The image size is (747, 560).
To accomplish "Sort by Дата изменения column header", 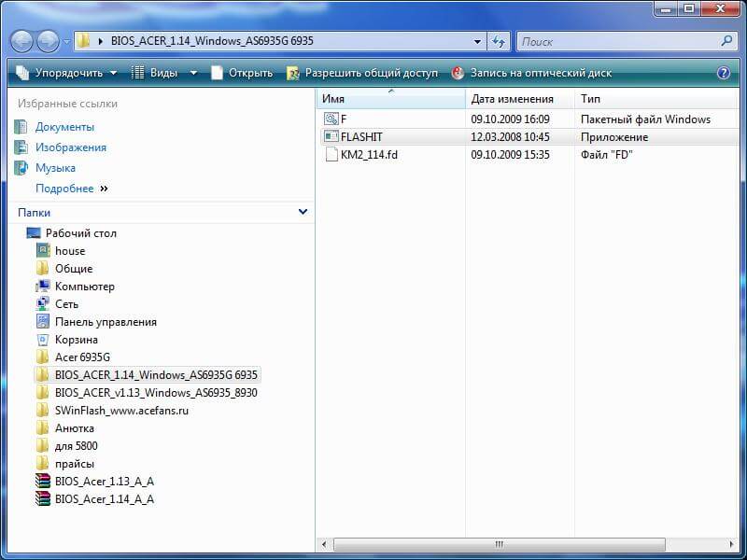I will click(512, 99).
